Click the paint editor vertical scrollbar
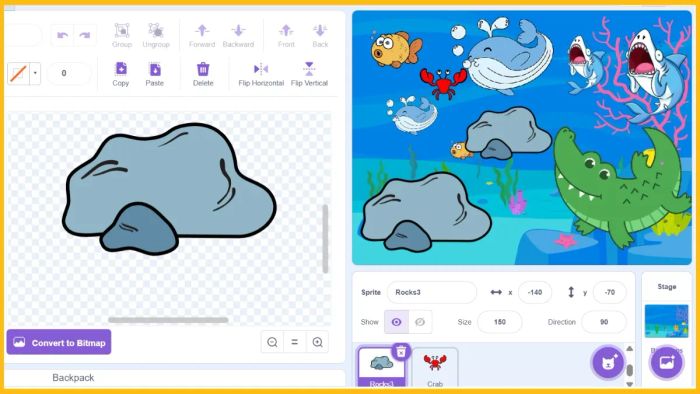The width and height of the screenshot is (700, 394). tap(325, 239)
